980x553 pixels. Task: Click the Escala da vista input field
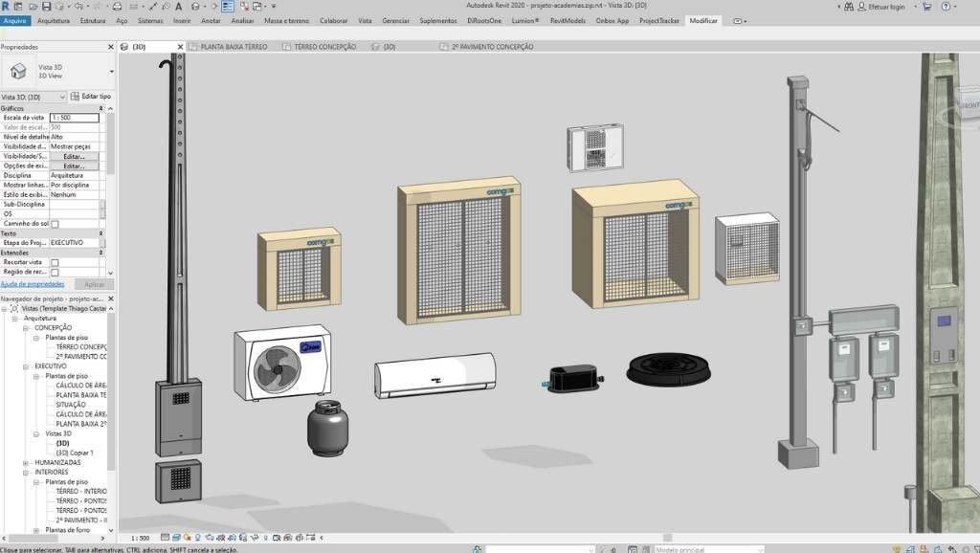pos(74,117)
